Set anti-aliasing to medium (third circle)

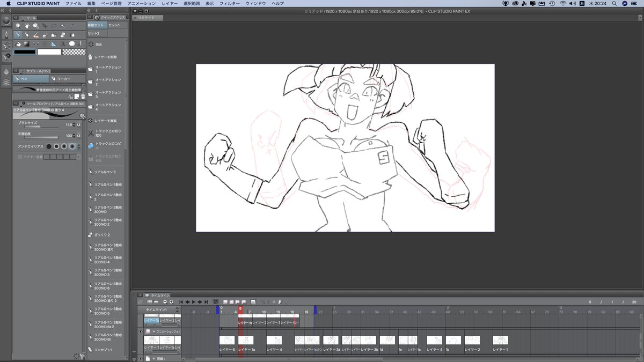[64, 146]
